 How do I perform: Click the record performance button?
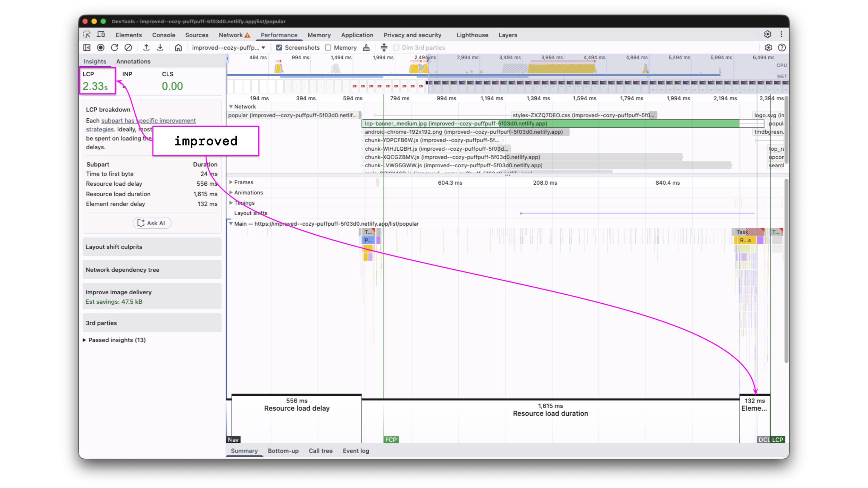click(x=101, y=48)
